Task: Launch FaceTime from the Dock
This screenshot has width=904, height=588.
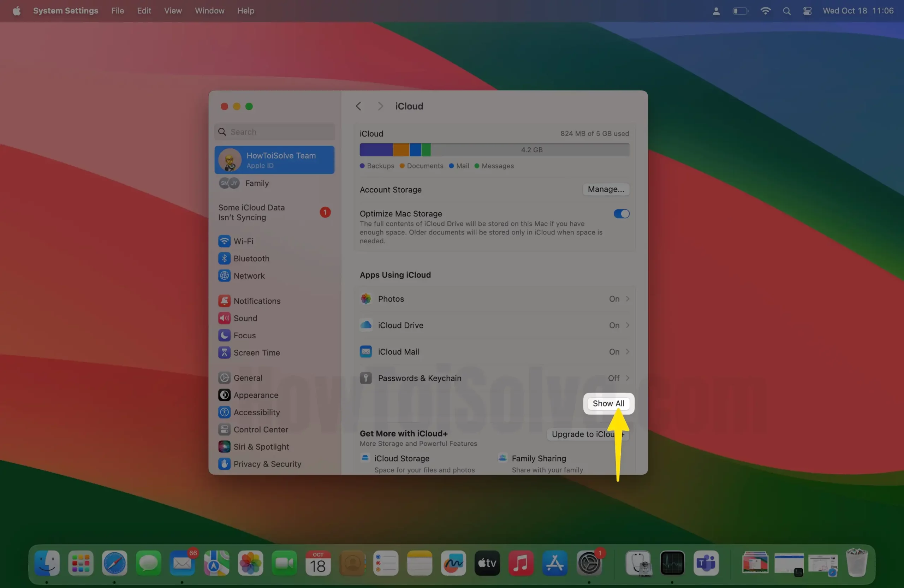Action: click(x=284, y=563)
